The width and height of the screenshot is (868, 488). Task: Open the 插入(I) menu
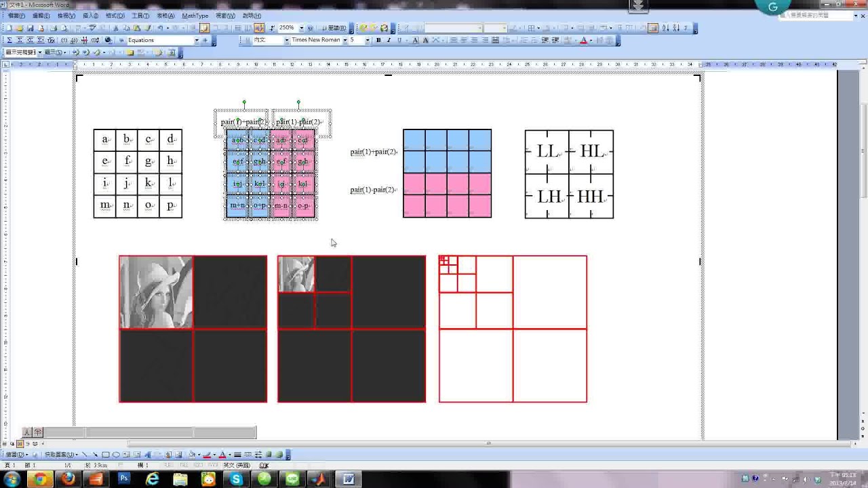tap(90, 16)
